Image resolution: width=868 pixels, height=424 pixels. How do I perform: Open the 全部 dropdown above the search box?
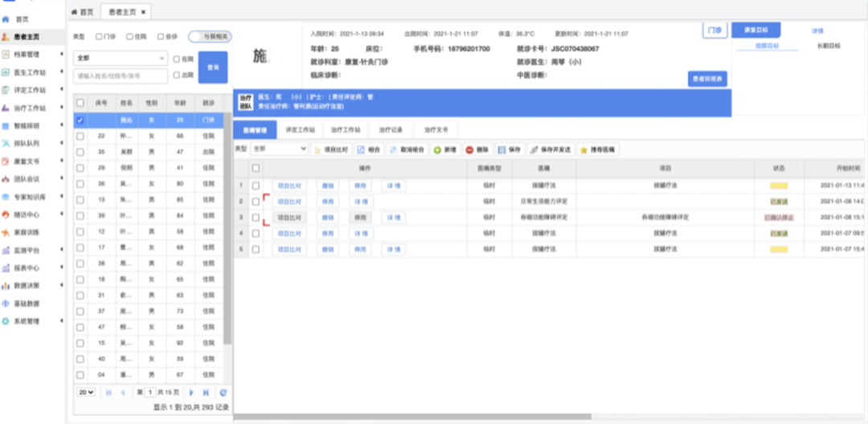tap(121, 58)
